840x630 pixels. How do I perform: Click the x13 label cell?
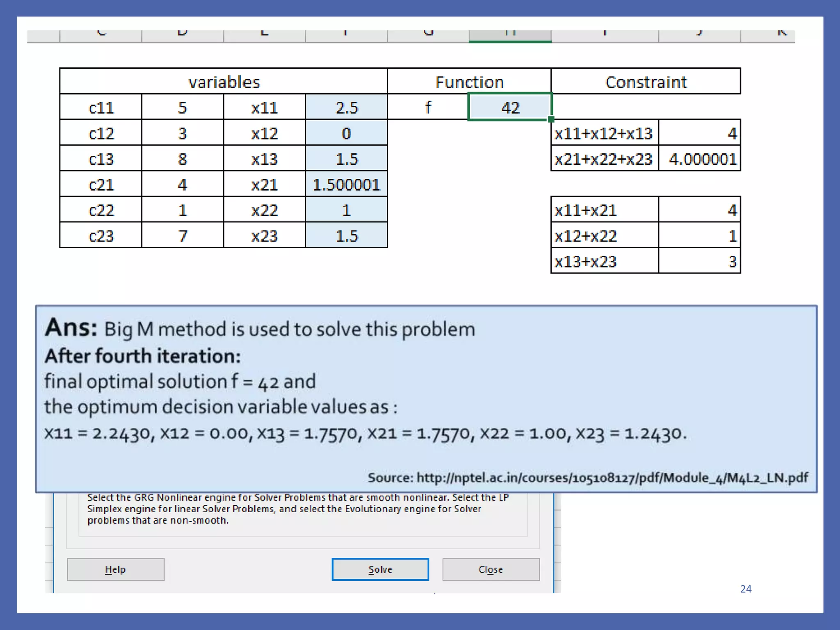pyautogui.click(x=265, y=159)
